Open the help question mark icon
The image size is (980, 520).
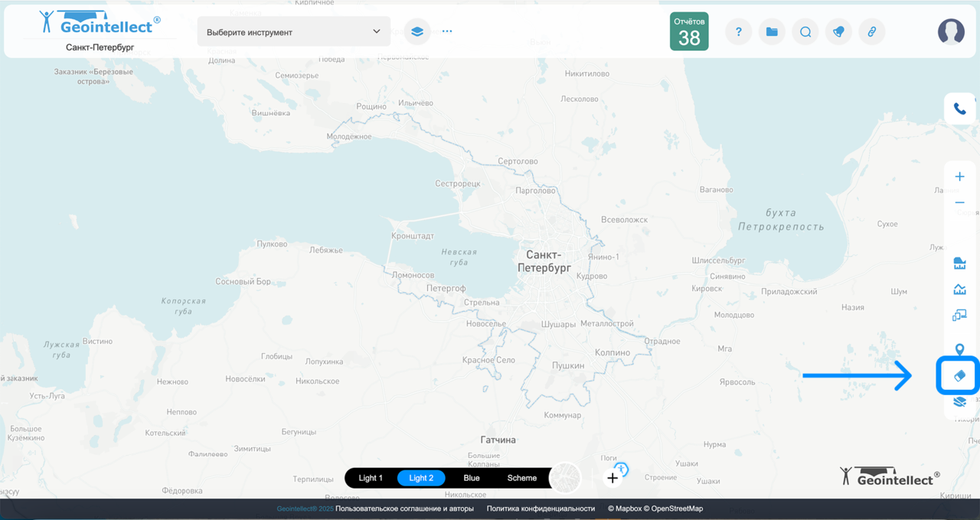pos(738,32)
